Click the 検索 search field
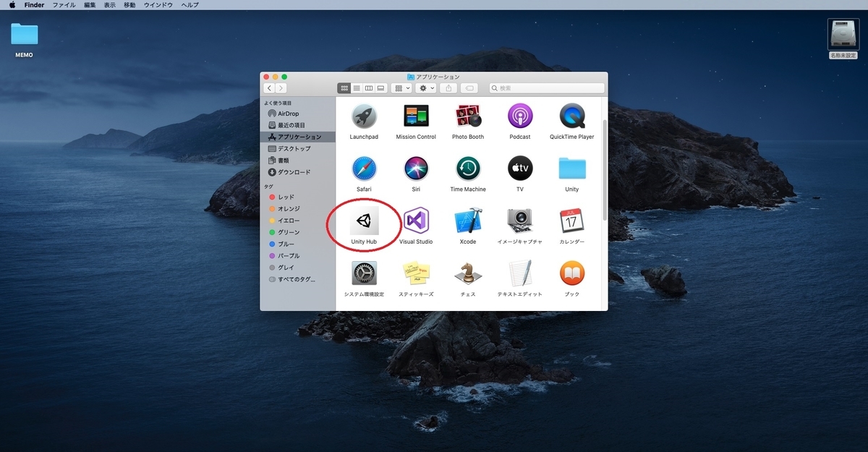This screenshot has height=452, width=868. click(x=547, y=88)
